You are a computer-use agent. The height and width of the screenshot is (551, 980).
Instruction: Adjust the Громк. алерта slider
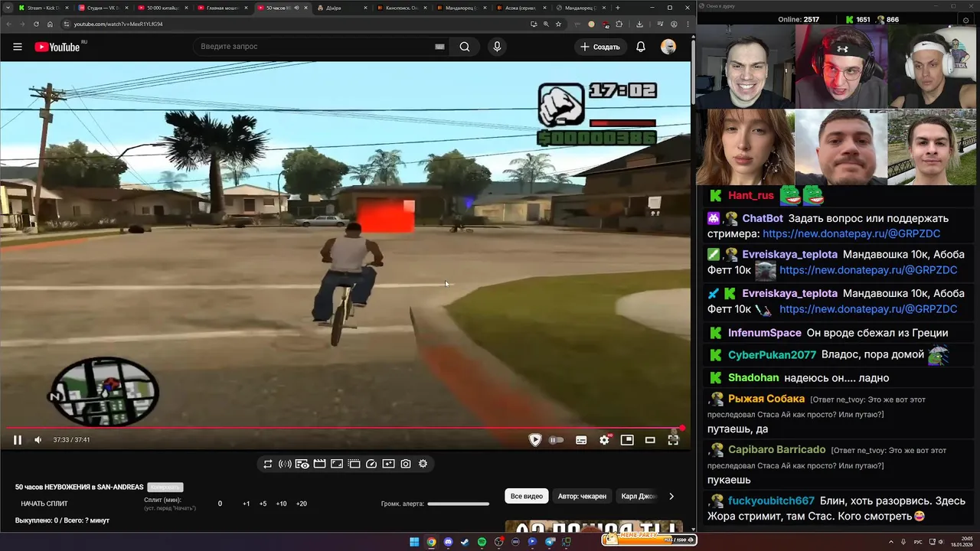pos(458,504)
